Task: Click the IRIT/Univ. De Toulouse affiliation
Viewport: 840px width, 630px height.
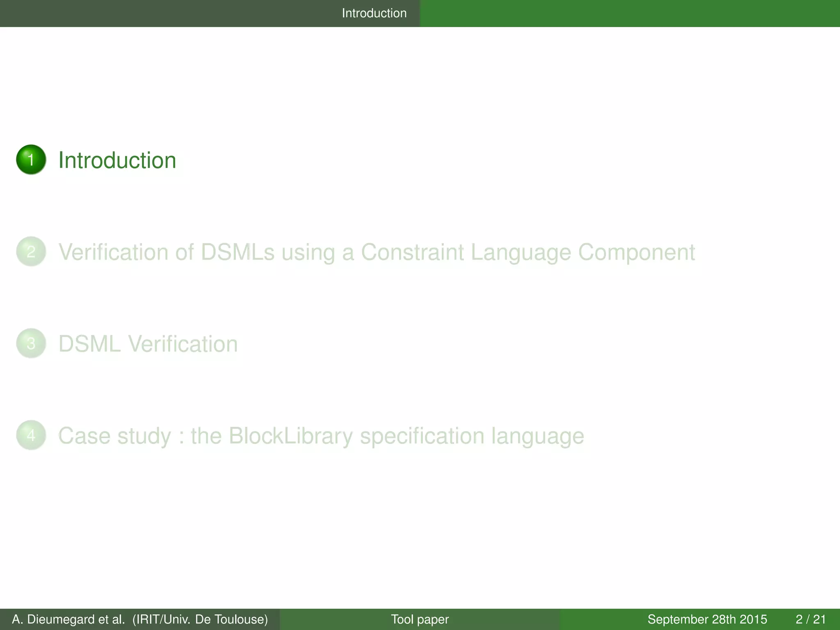Action: pos(200,619)
